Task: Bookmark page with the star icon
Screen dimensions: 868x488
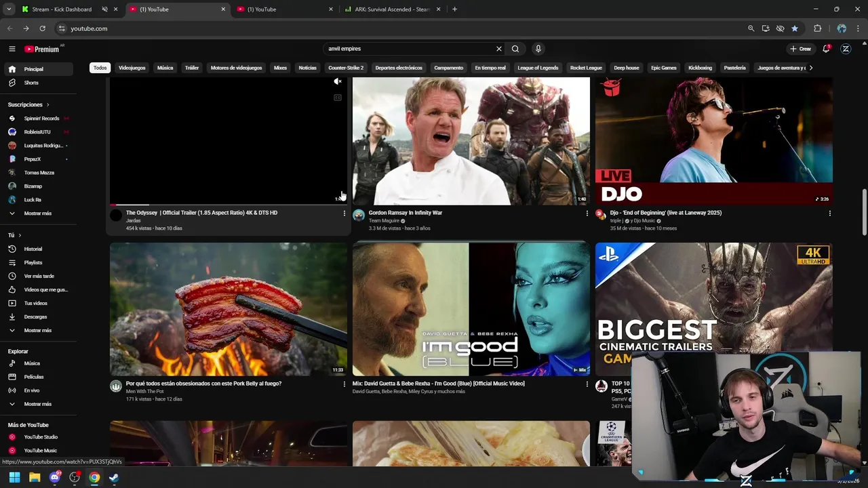Action: click(795, 28)
